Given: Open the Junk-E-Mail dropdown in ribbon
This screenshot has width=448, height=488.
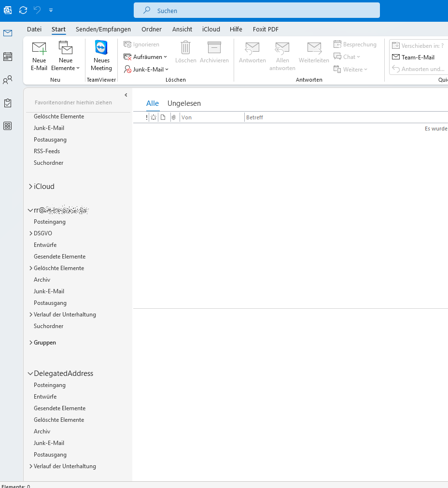Looking at the screenshot, I should pyautogui.click(x=146, y=70).
